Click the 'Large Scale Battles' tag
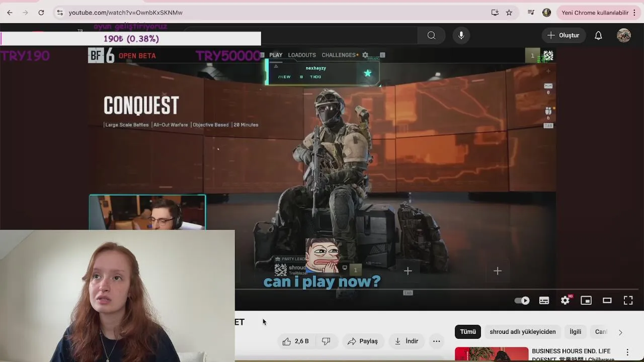This screenshot has height=362, width=644. 127,125
